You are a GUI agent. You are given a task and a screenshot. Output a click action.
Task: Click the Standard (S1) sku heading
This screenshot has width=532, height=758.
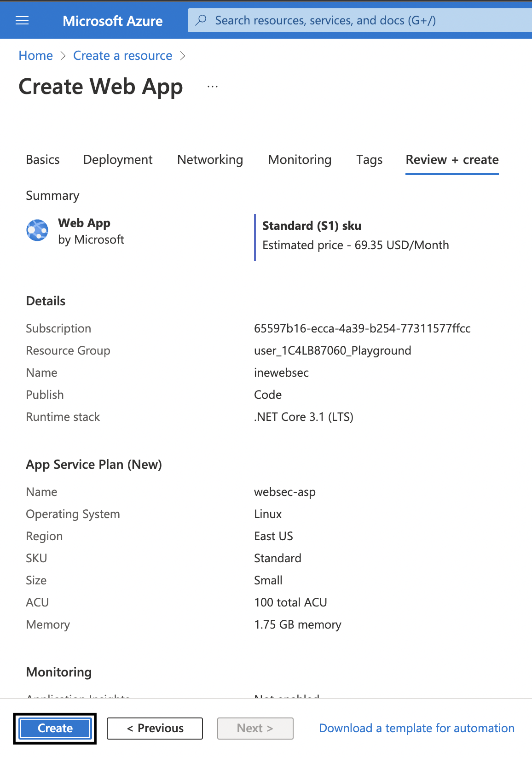click(312, 226)
